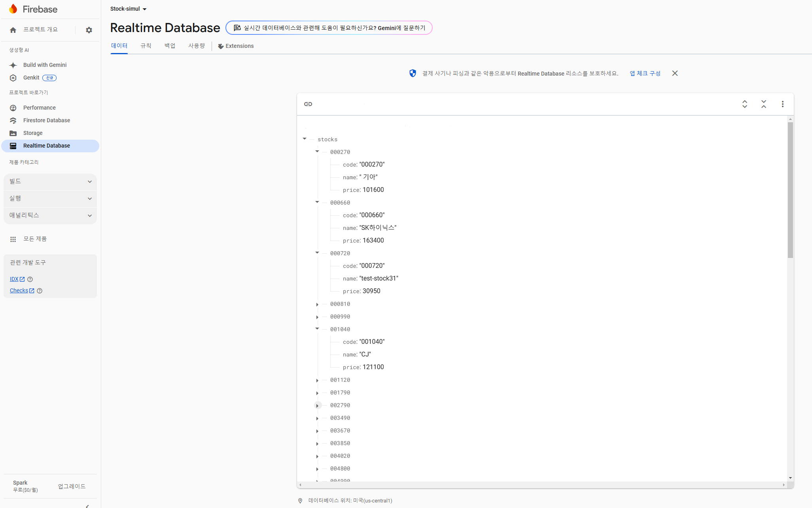
Task: Copy database reference link icon
Action: pos(308,104)
